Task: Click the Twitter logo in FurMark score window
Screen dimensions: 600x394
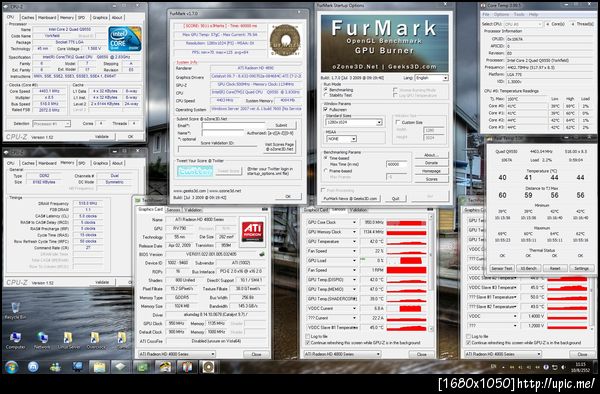Action: (x=195, y=171)
